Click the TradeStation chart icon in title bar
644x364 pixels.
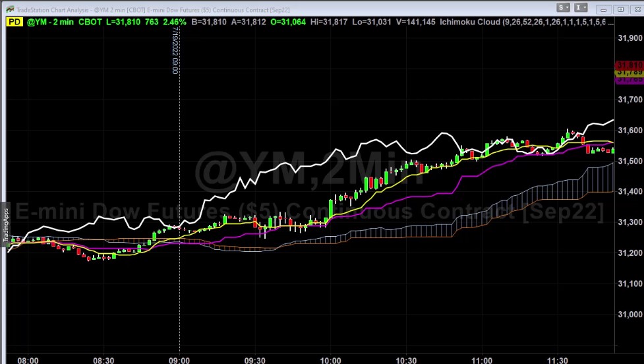(x=10, y=9)
